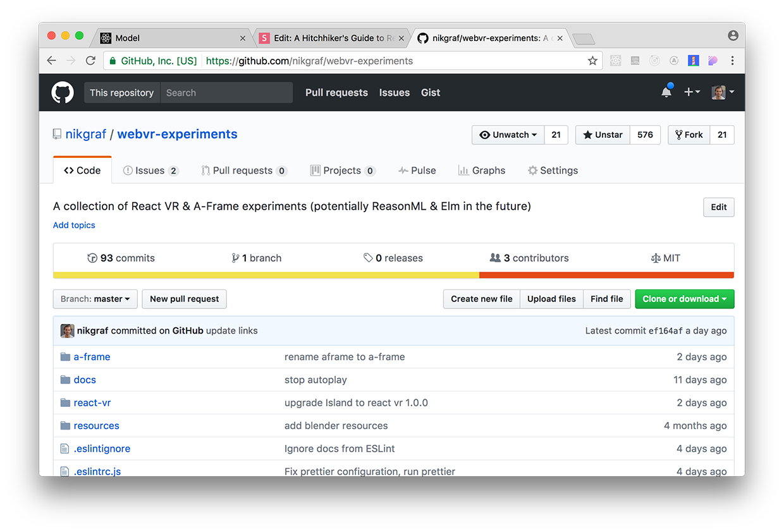Click the GitHub search field
The image size is (784, 532).
(x=226, y=92)
